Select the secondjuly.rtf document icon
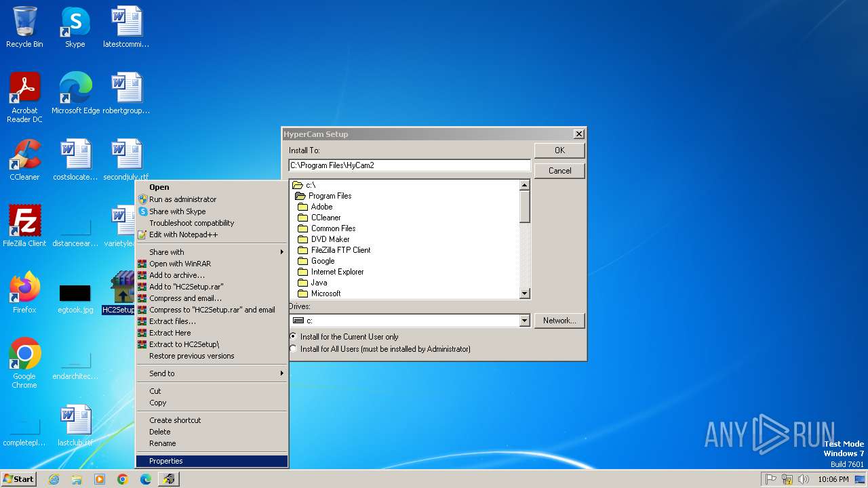This screenshot has height=488, width=868. pos(126,160)
